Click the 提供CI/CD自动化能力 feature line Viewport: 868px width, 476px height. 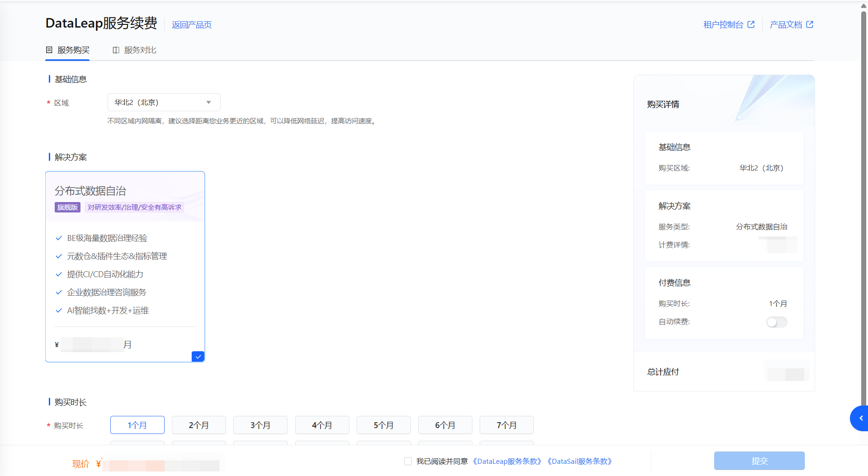[x=105, y=274]
